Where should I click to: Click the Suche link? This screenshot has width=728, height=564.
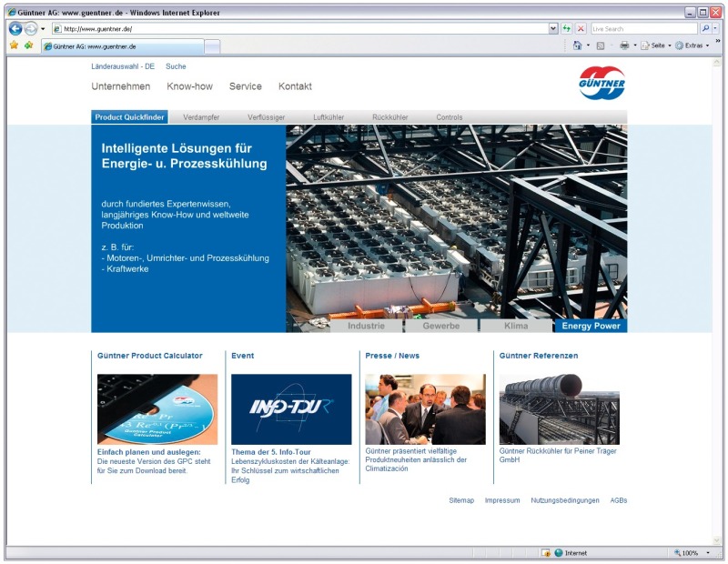[176, 66]
